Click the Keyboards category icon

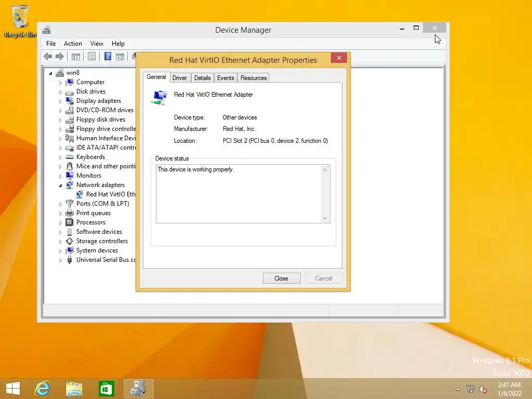click(70, 157)
